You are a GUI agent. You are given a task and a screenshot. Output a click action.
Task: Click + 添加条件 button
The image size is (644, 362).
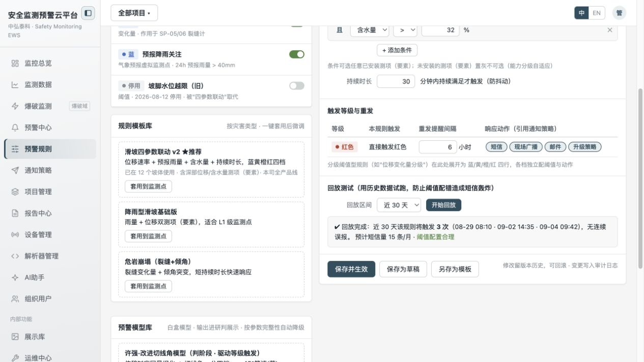[397, 50]
